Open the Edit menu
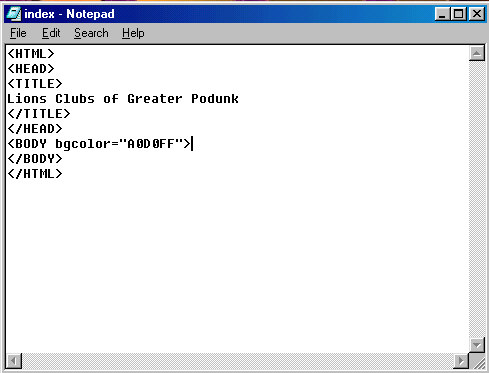Screen dimensions: 489x373 (x=51, y=33)
